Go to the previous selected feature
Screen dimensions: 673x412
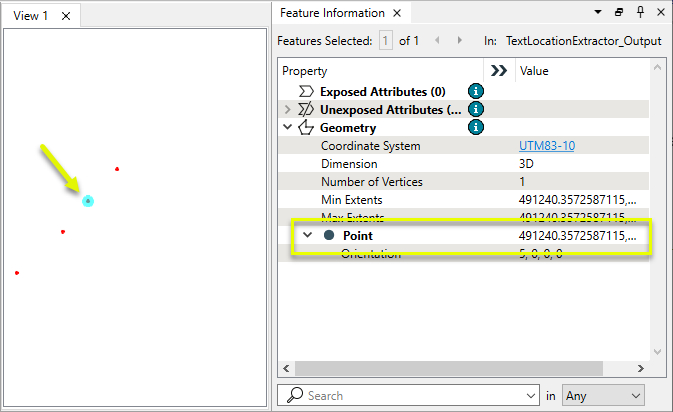(x=438, y=41)
